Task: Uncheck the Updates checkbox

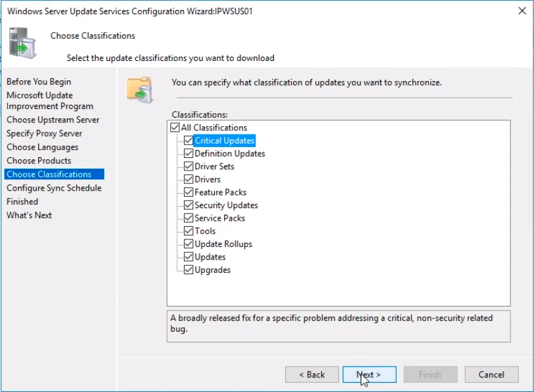Action: click(x=188, y=257)
